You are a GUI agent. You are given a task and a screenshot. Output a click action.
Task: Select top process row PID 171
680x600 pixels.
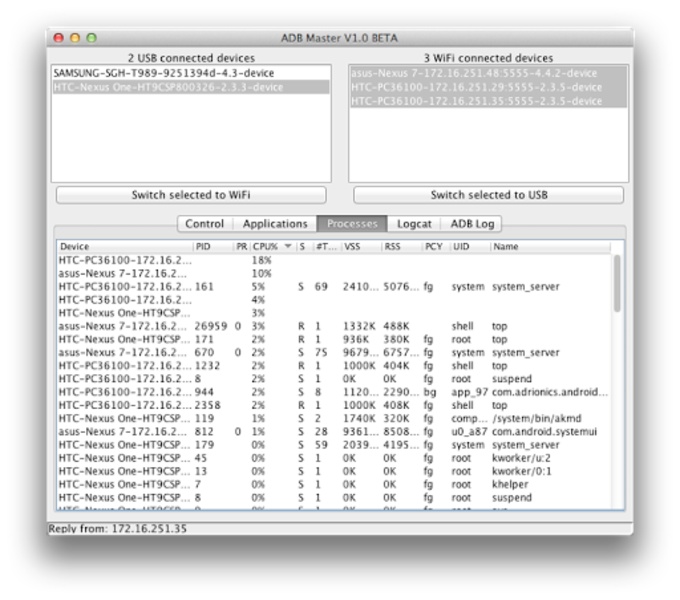click(x=334, y=339)
